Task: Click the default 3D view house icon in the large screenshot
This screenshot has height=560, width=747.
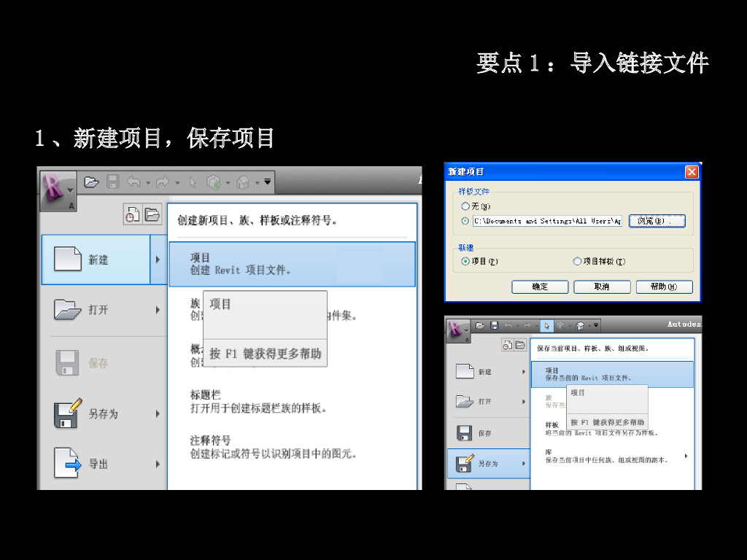Action: [243, 182]
